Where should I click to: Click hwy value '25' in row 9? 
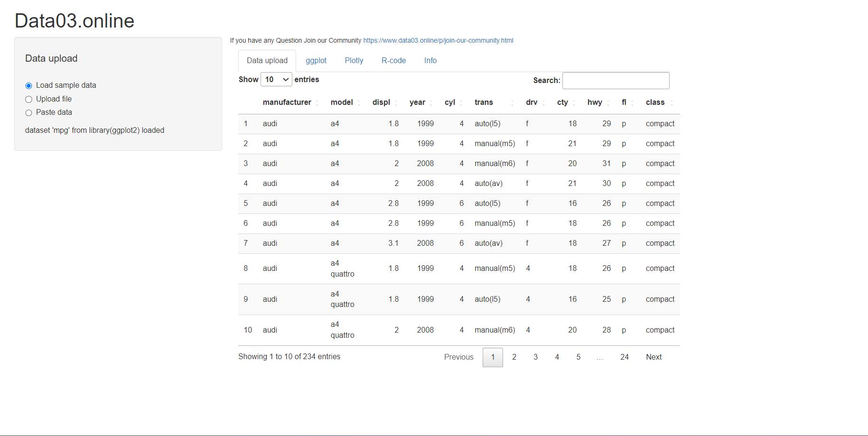607,299
